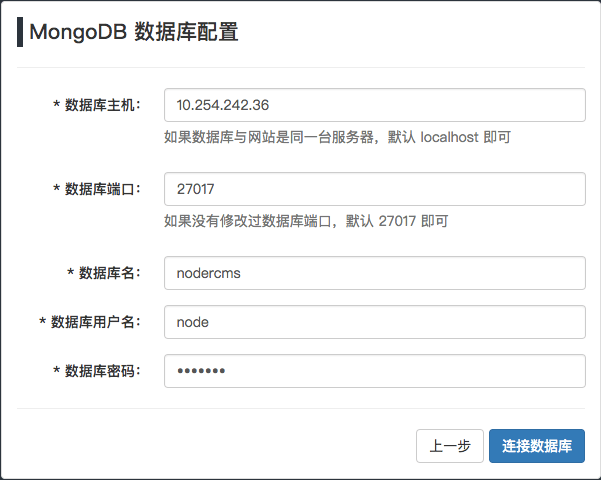Go back with the 上一步 button
Viewport: 601px width, 480px height.
pos(450,446)
